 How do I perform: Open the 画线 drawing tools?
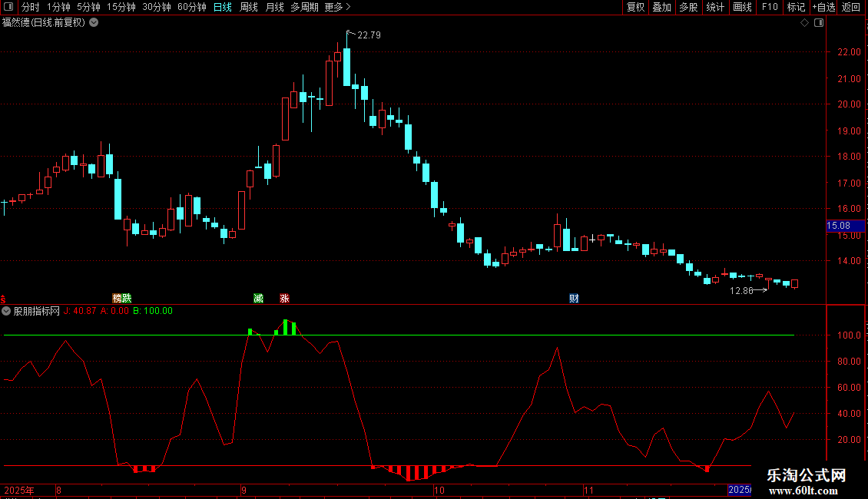[742, 7]
